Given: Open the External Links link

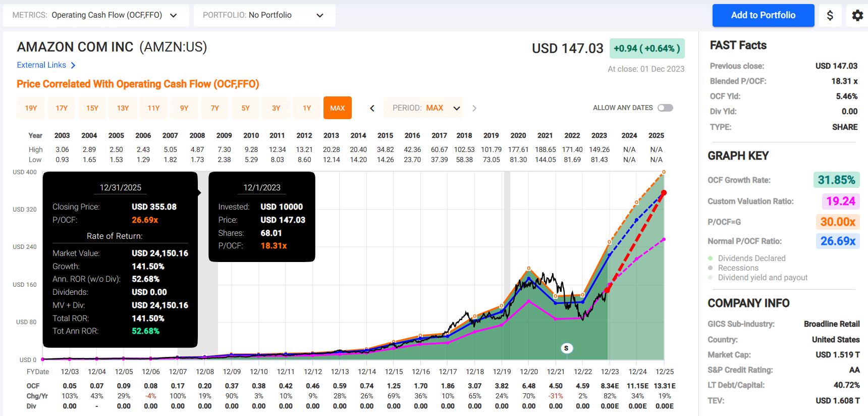Looking at the screenshot, I should tap(41, 65).
